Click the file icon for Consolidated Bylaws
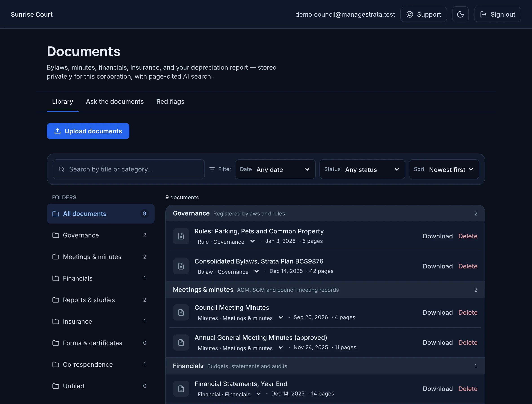The image size is (532, 404). [181, 266]
